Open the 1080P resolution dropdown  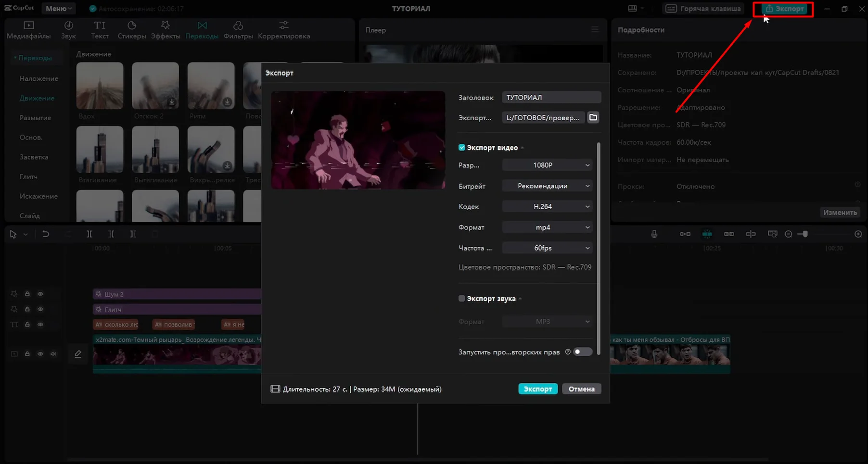pyautogui.click(x=547, y=165)
